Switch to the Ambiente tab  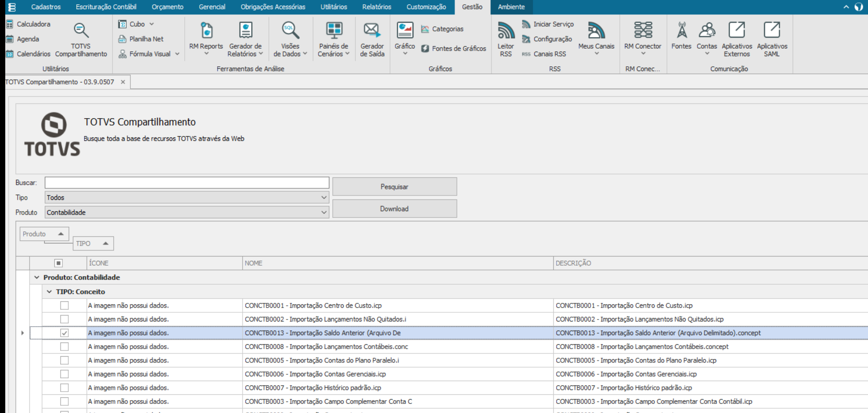click(511, 7)
